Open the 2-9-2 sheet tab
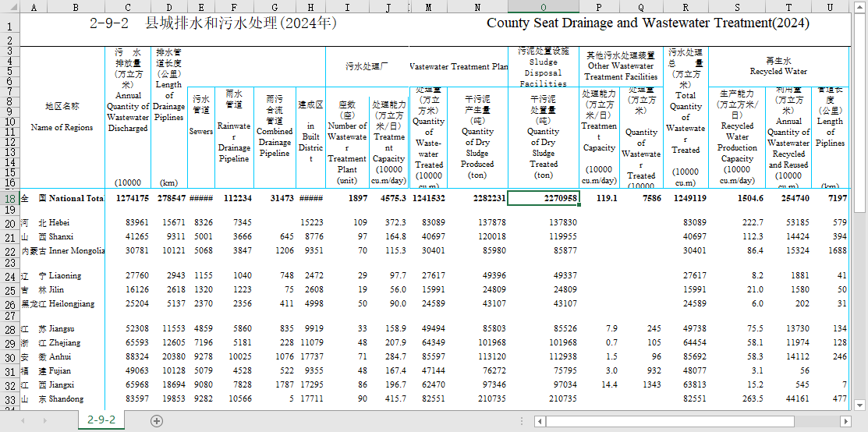The image size is (868, 432). [101, 420]
